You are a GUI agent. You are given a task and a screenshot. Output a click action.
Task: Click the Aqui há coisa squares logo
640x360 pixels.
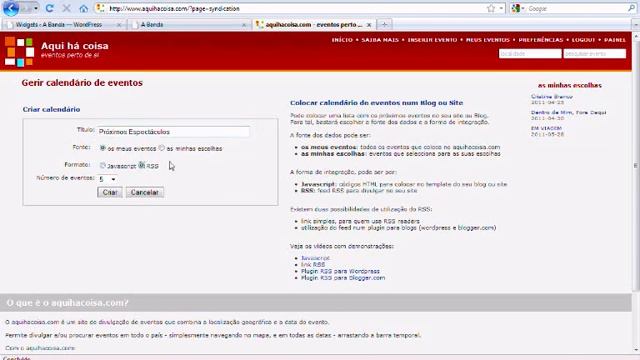pyautogui.click(x=19, y=51)
